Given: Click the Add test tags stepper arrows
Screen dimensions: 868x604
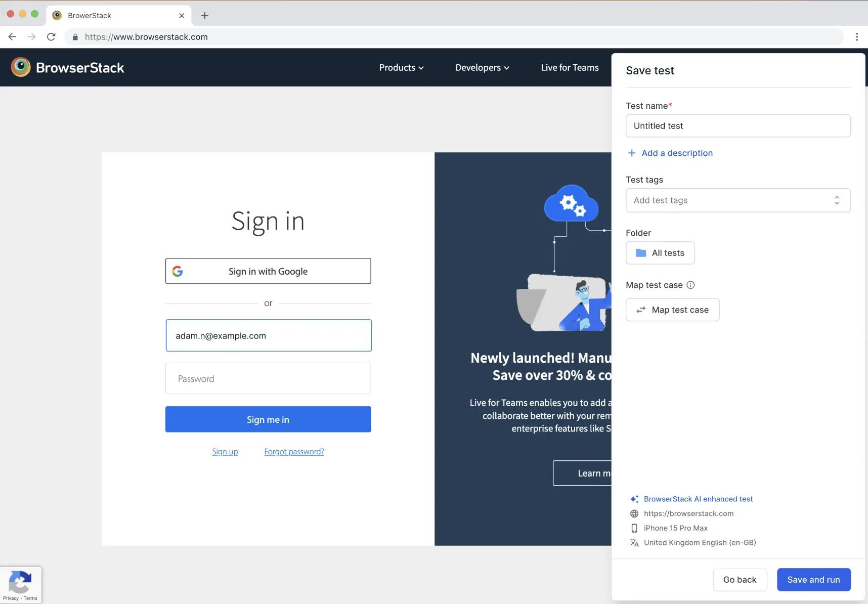Looking at the screenshot, I should (x=837, y=200).
